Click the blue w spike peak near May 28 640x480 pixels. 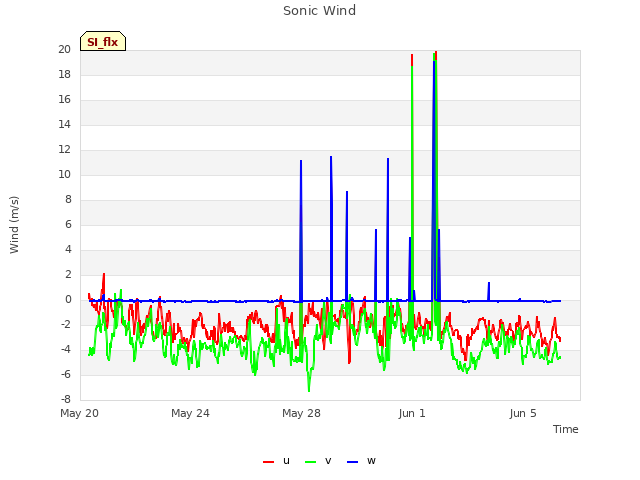[x=301, y=161]
